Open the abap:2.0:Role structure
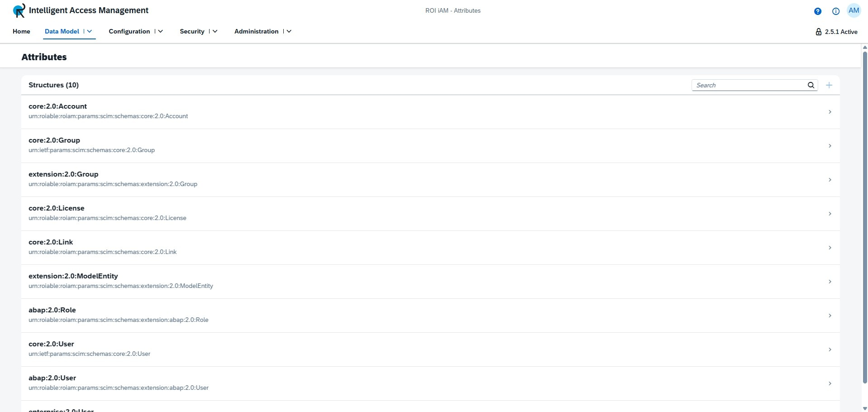Viewport: 868px width, 412px height. pos(52,310)
